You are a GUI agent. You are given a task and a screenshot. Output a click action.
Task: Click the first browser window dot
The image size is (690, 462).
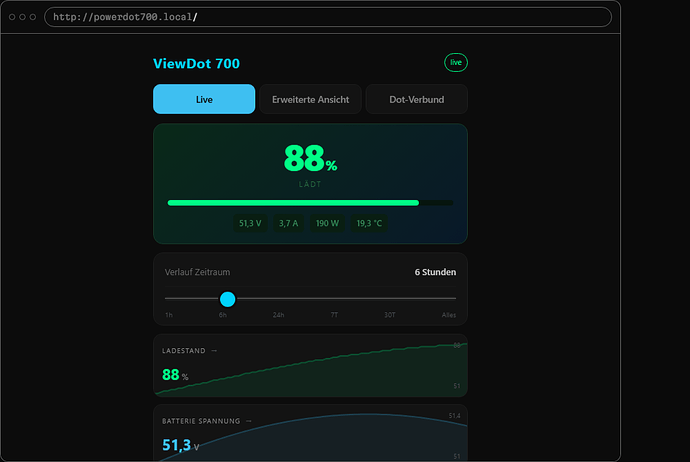tap(12, 17)
